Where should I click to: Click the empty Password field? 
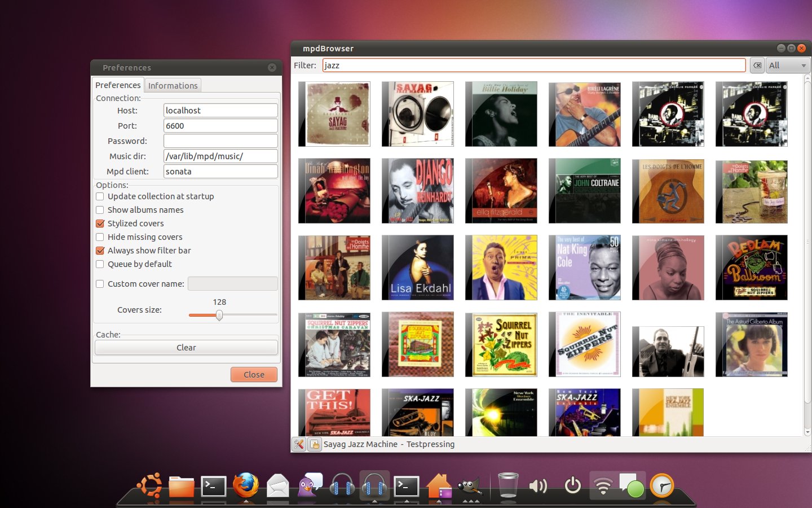pyautogui.click(x=220, y=141)
